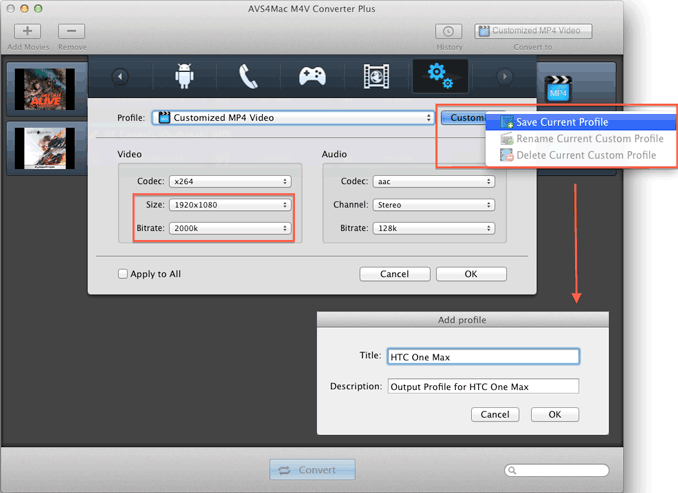Image resolution: width=678 pixels, height=493 pixels.
Task: Open the History clock button
Action: tap(448, 31)
